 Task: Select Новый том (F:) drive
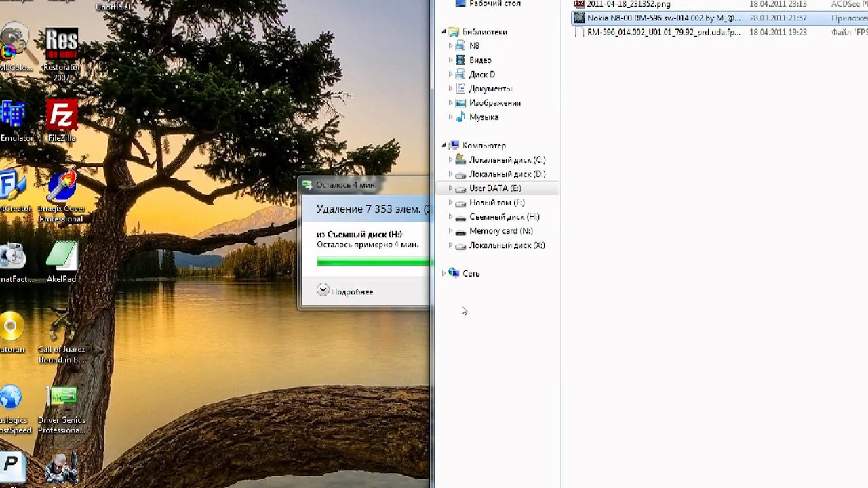tap(497, 203)
